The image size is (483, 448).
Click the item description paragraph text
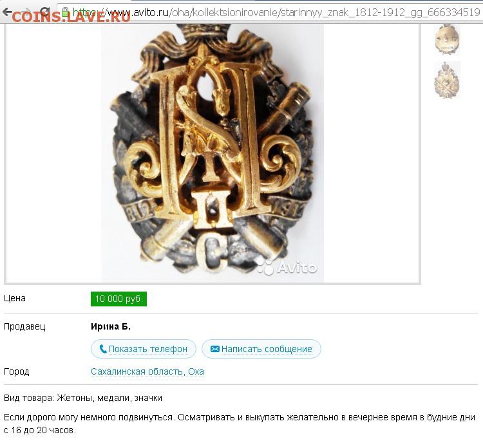pos(240,424)
